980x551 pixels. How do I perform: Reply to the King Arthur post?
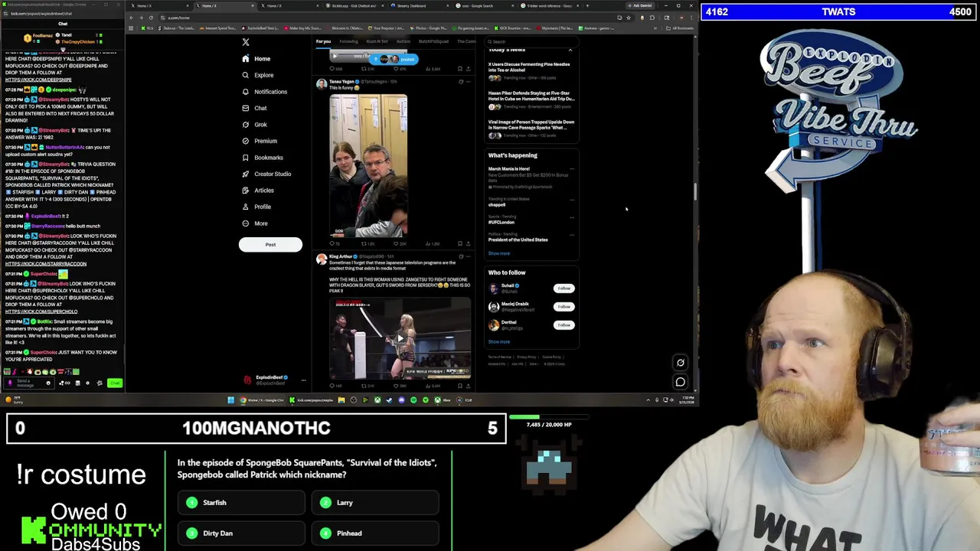coord(335,386)
